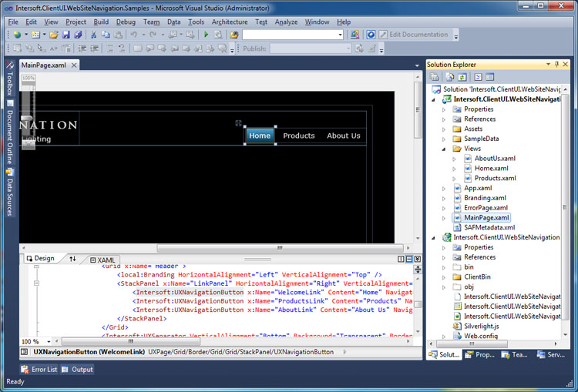Close the MainPage.xaml document tab

tap(74, 65)
